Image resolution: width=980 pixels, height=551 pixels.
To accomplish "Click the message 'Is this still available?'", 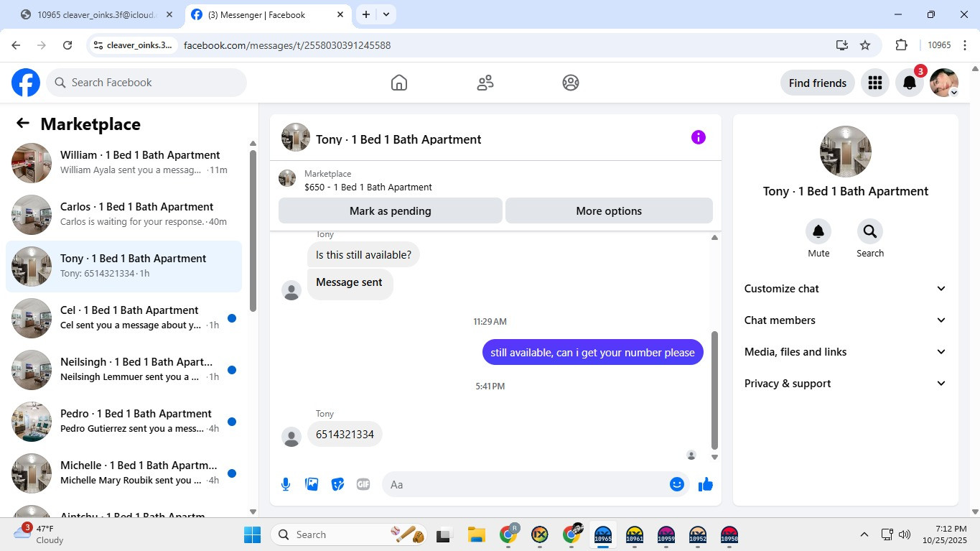I will [x=363, y=255].
